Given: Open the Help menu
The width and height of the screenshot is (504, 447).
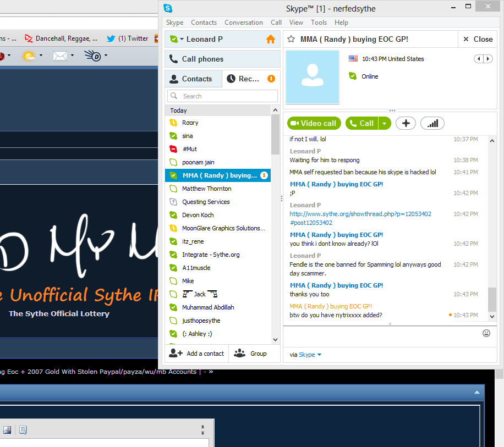Looking at the screenshot, I should point(341,23).
